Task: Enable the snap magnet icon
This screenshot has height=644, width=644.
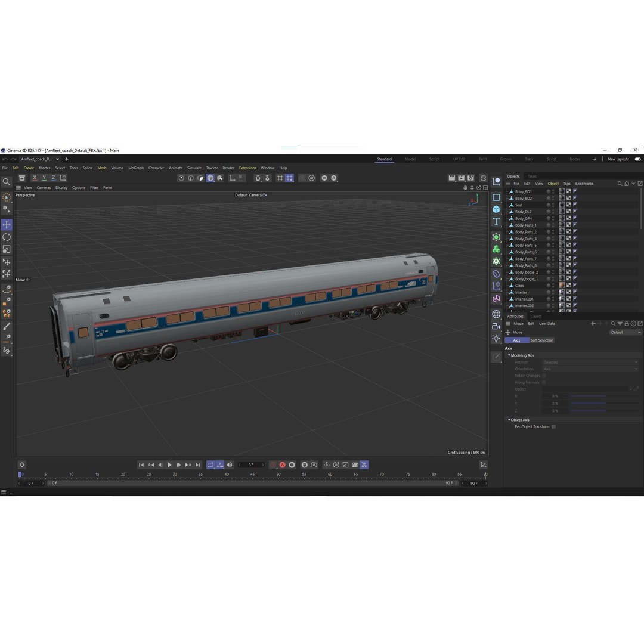Action: click(258, 178)
